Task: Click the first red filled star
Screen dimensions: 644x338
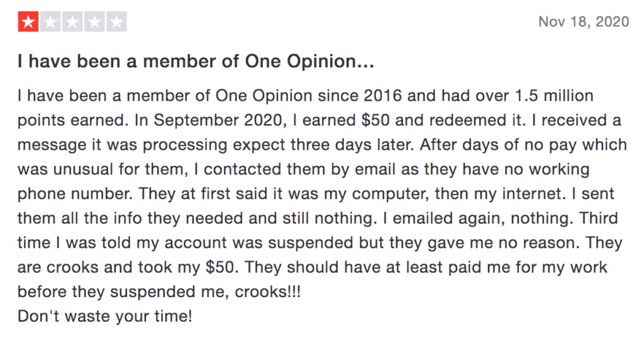Action: [x=28, y=22]
